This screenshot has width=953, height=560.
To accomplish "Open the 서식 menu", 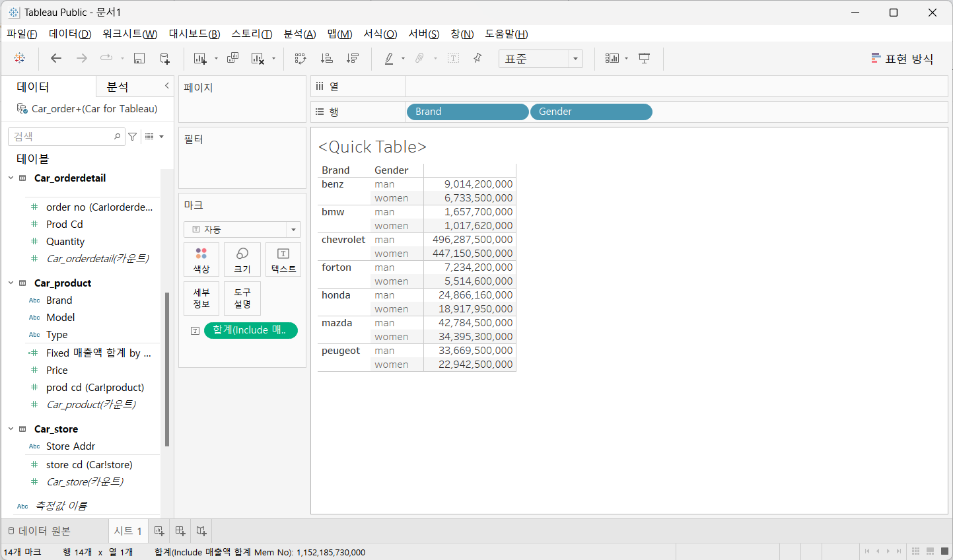I will point(380,34).
